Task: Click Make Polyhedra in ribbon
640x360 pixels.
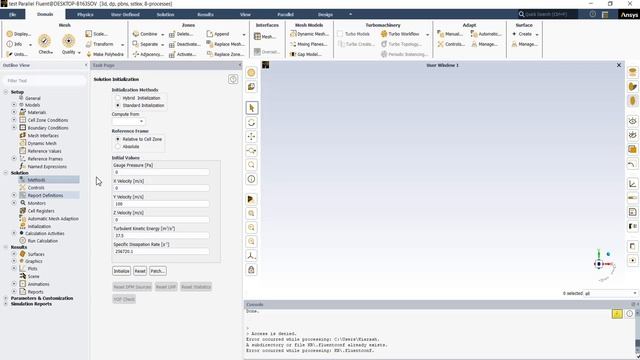Action: 104,54
